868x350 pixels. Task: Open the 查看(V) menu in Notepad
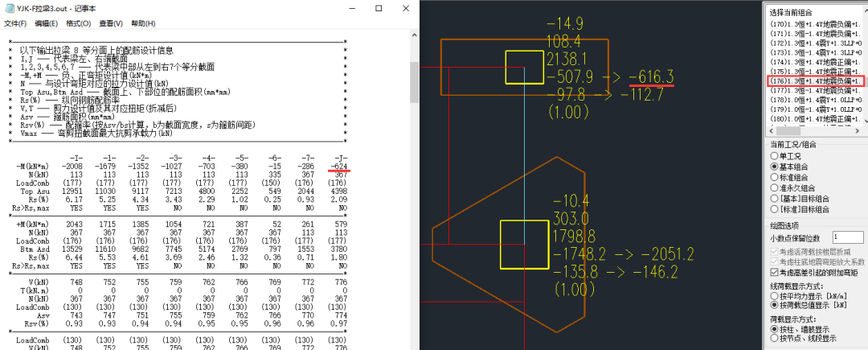tap(111, 23)
